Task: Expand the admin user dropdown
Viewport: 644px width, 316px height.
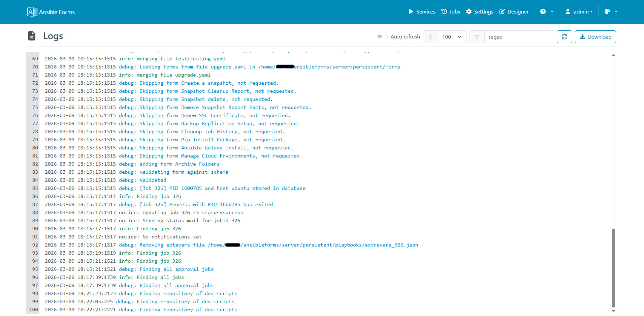Action: tap(579, 11)
